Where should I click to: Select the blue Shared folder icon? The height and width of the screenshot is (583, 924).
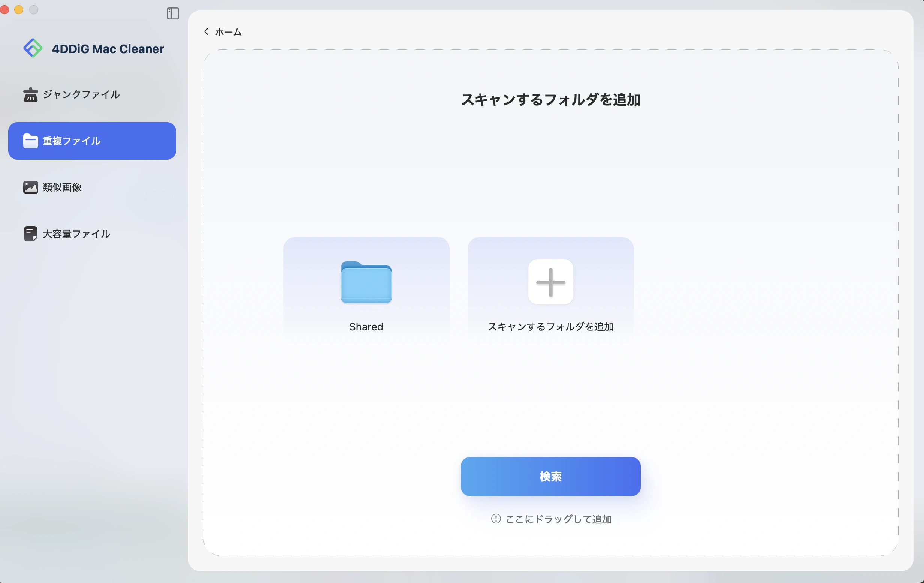click(x=366, y=282)
